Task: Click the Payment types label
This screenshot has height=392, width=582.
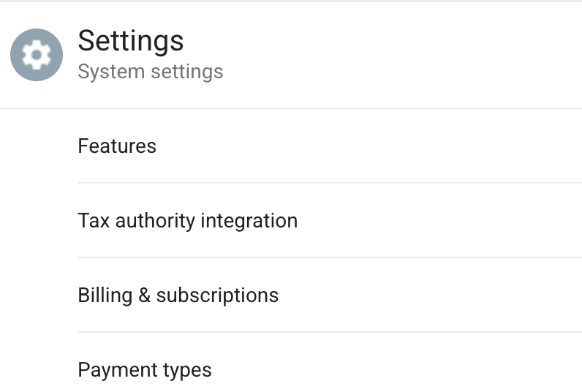Action: click(x=145, y=370)
